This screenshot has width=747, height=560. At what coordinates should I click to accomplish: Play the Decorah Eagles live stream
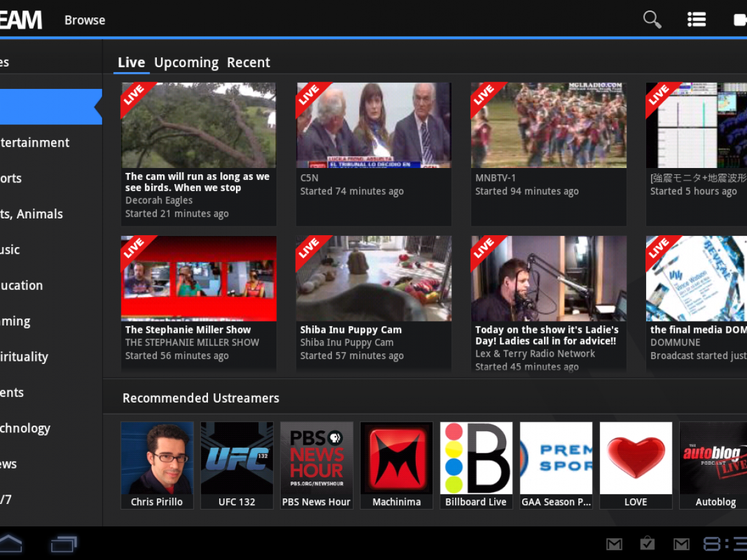tap(199, 125)
